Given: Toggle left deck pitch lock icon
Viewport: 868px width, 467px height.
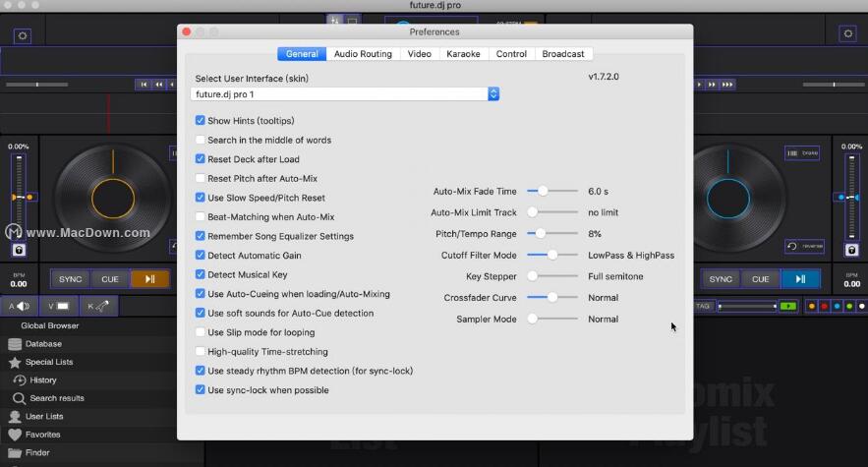Looking at the screenshot, I should coord(19,251).
